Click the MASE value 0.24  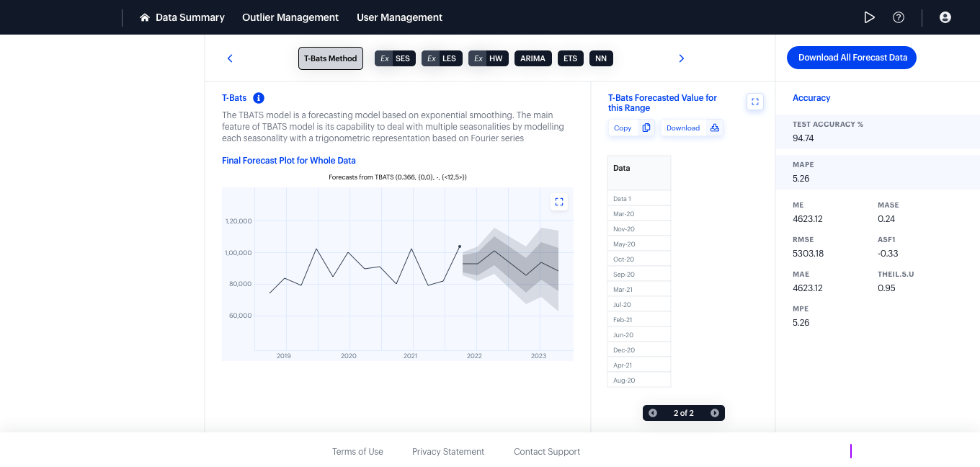click(886, 219)
